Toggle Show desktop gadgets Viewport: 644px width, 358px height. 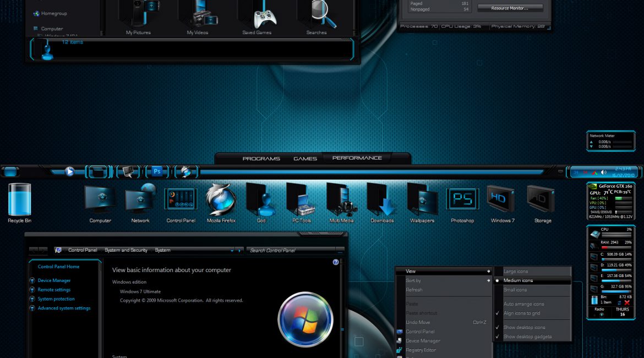pyautogui.click(x=532, y=337)
